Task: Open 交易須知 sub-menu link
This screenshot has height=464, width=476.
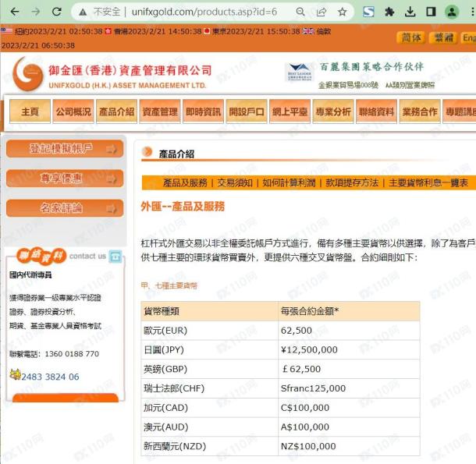Action: [235, 182]
